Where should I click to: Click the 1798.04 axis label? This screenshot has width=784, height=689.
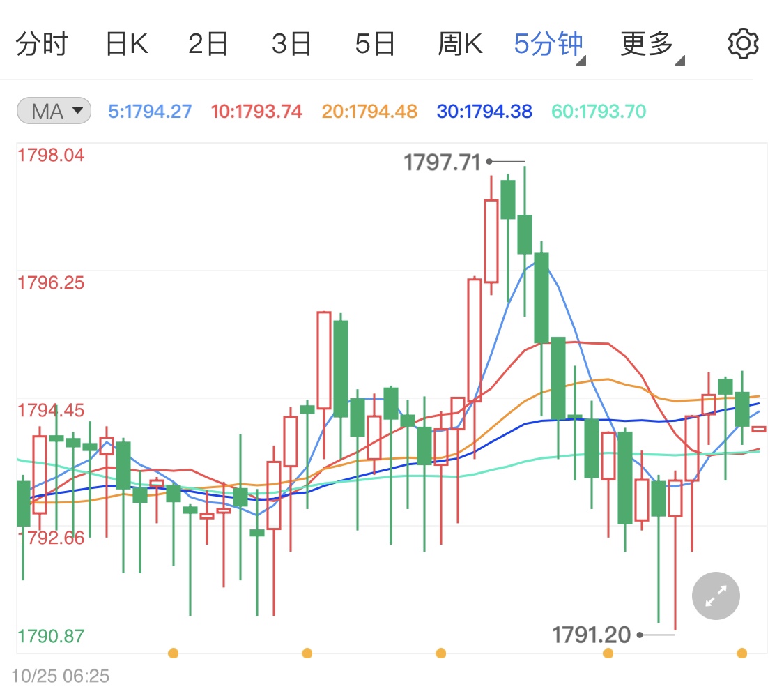tap(51, 155)
